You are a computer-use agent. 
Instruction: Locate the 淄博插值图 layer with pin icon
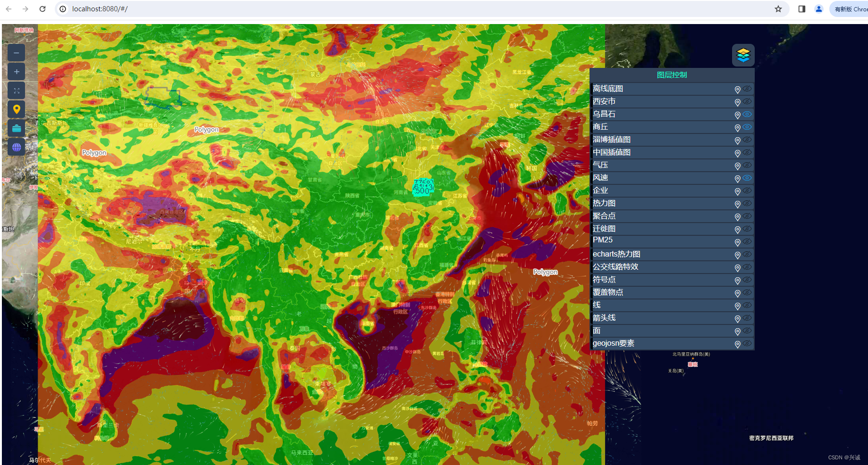[737, 141]
